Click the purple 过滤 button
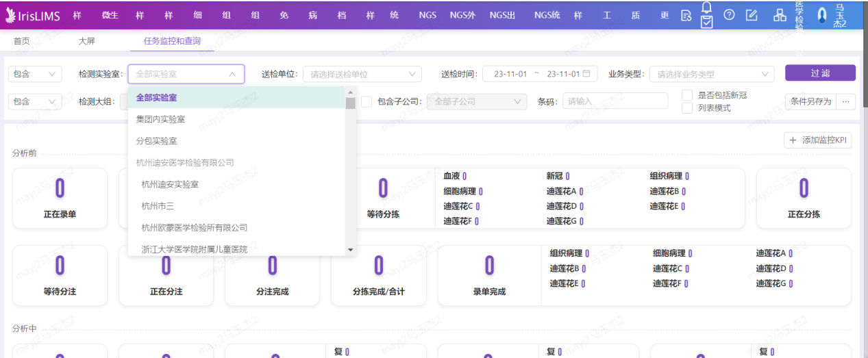Screen dimensions: 868x358 click(x=820, y=73)
